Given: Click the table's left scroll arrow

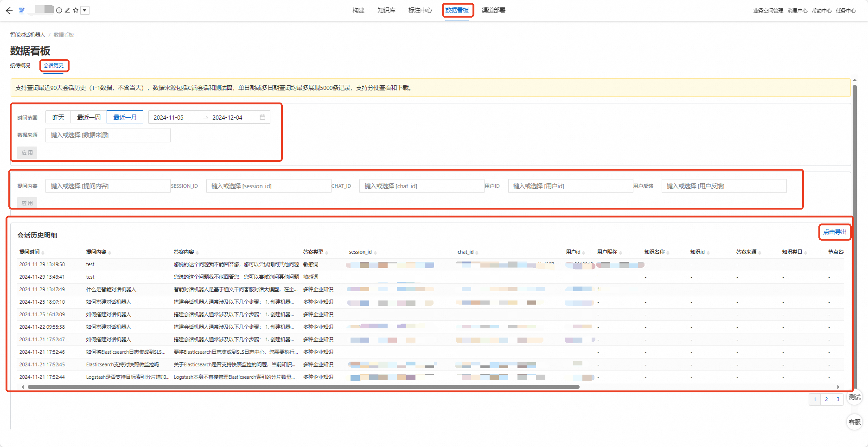Looking at the screenshot, I should (22, 387).
